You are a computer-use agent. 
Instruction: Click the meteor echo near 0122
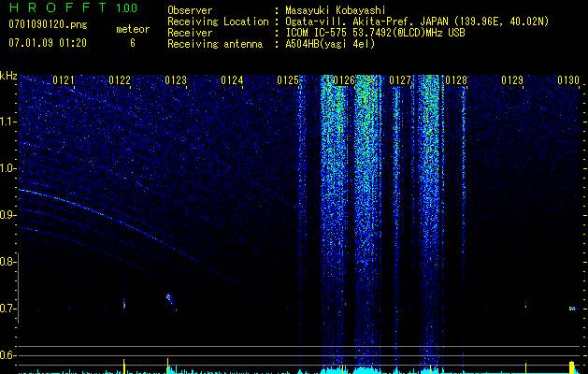(x=124, y=303)
